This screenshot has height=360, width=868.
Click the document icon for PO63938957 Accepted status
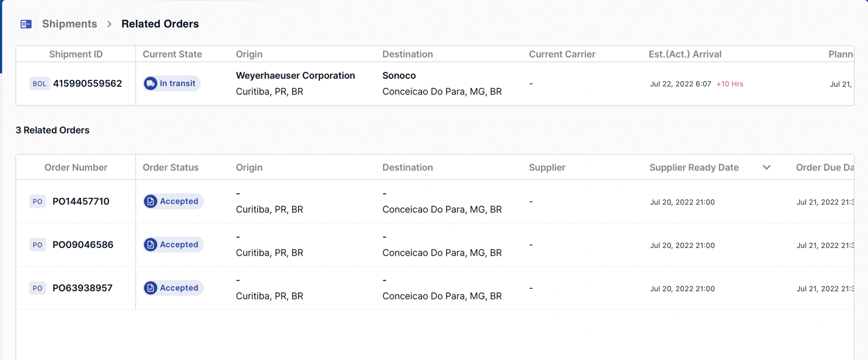click(150, 288)
